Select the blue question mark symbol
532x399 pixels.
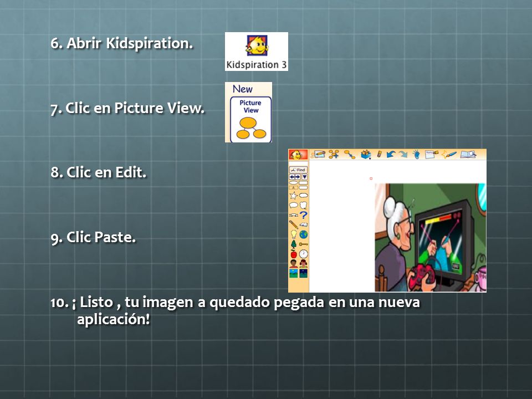[303, 215]
